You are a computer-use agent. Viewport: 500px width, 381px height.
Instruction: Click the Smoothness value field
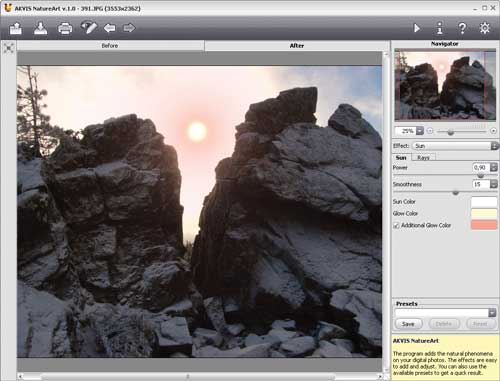click(481, 184)
